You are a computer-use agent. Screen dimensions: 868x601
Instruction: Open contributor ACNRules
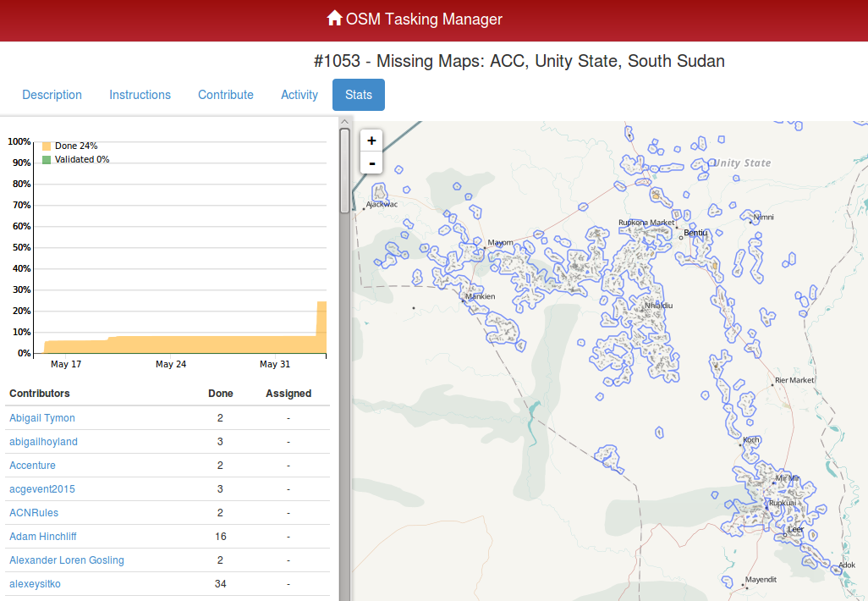click(x=34, y=513)
